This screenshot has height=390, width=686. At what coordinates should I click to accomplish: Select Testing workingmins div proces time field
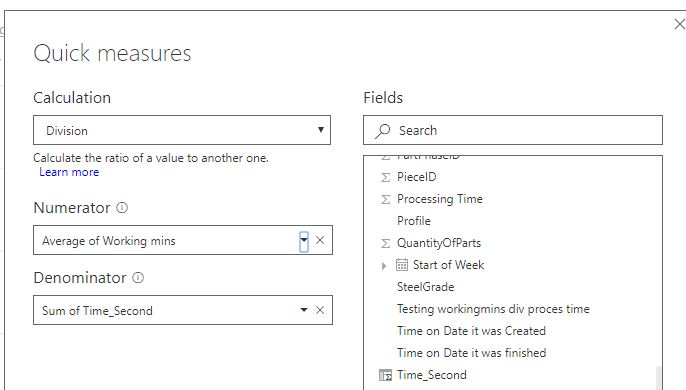click(x=493, y=309)
